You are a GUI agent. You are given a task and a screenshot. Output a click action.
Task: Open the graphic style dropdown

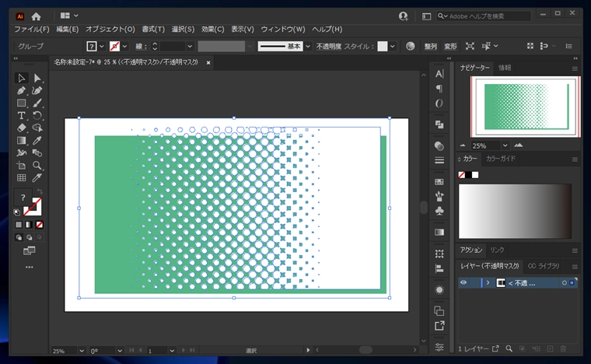[x=393, y=47]
